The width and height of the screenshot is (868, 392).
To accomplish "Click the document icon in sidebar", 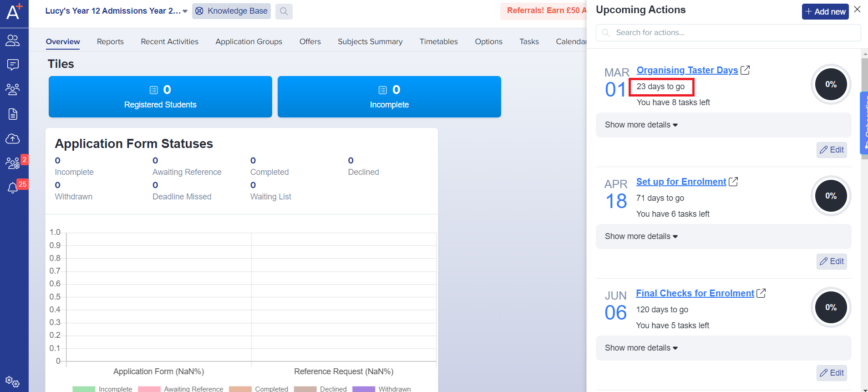I will pos(13,114).
